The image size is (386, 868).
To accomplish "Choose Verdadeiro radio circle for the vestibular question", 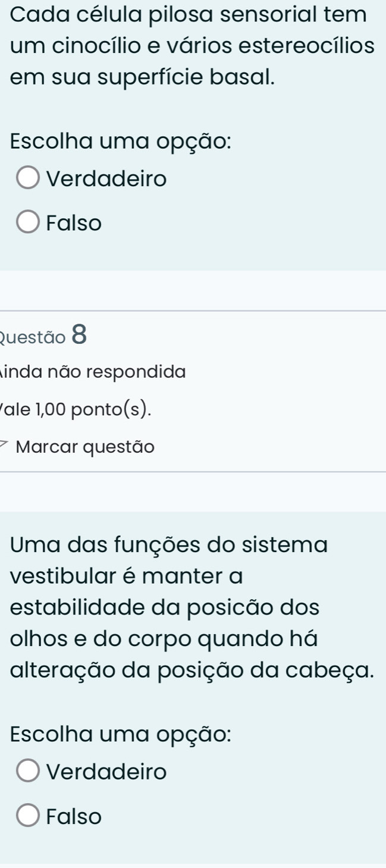I will [28, 772].
